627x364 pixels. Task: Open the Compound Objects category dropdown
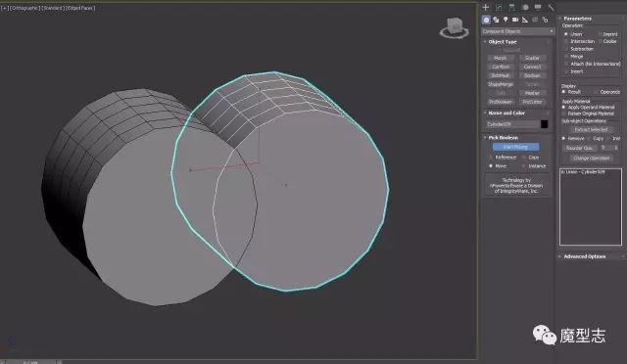(x=518, y=31)
